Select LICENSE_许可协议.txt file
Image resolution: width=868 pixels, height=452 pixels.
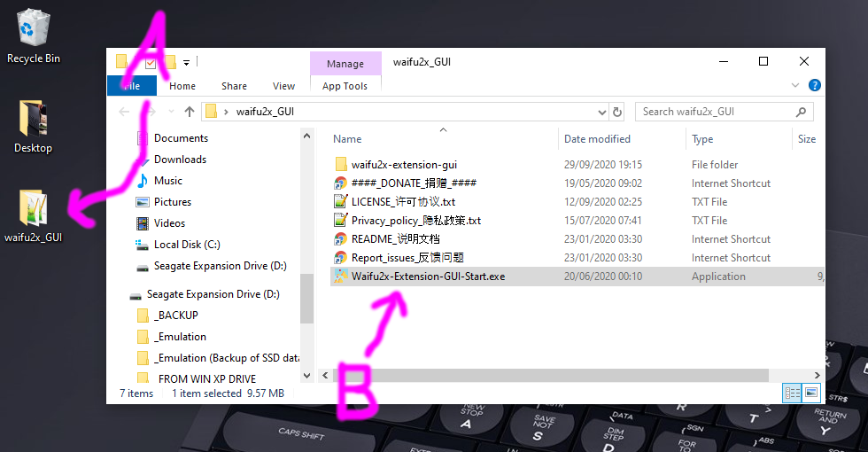click(x=404, y=202)
